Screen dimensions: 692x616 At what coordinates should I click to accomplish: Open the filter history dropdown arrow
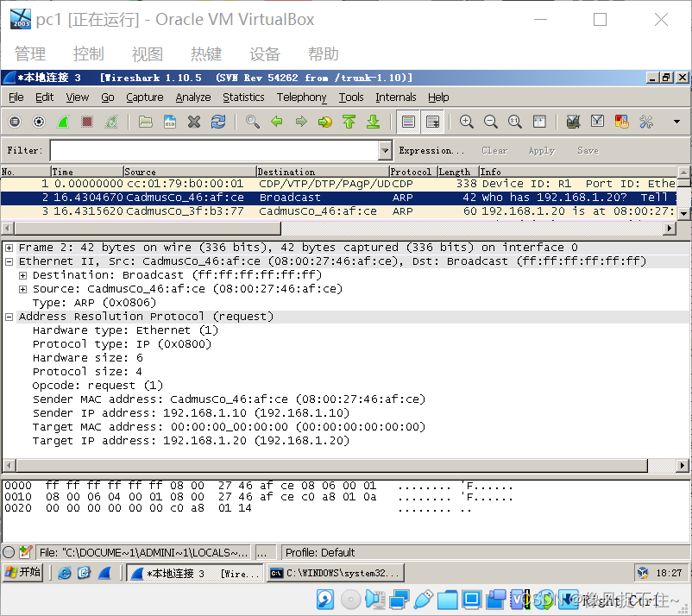click(386, 150)
